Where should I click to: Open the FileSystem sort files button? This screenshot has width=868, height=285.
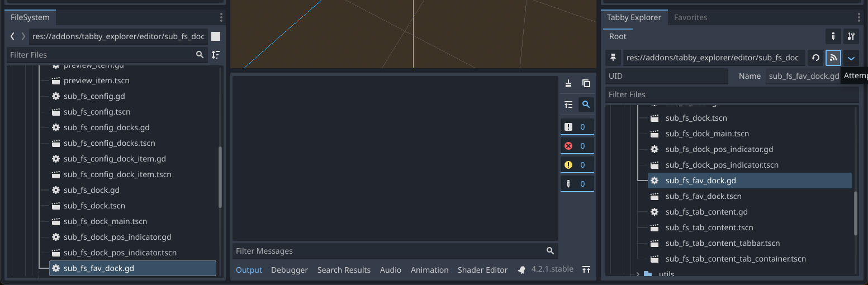tap(216, 55)
